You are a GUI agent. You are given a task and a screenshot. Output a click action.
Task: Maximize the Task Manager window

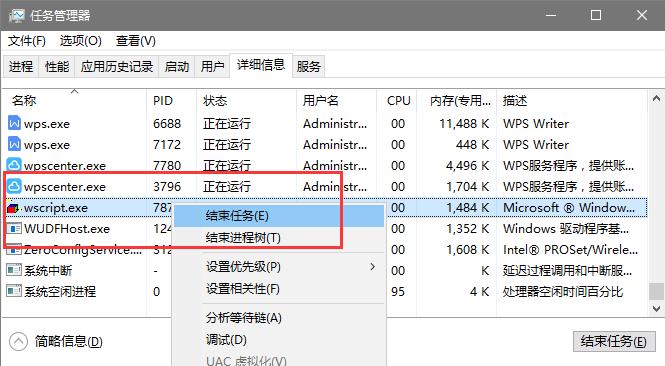[x=596, y=15]
